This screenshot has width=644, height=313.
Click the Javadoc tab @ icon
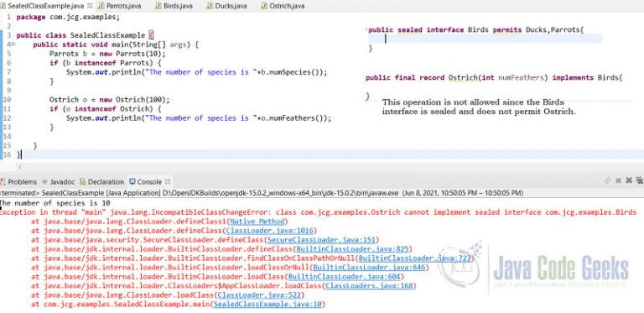[x=45, y=181]
